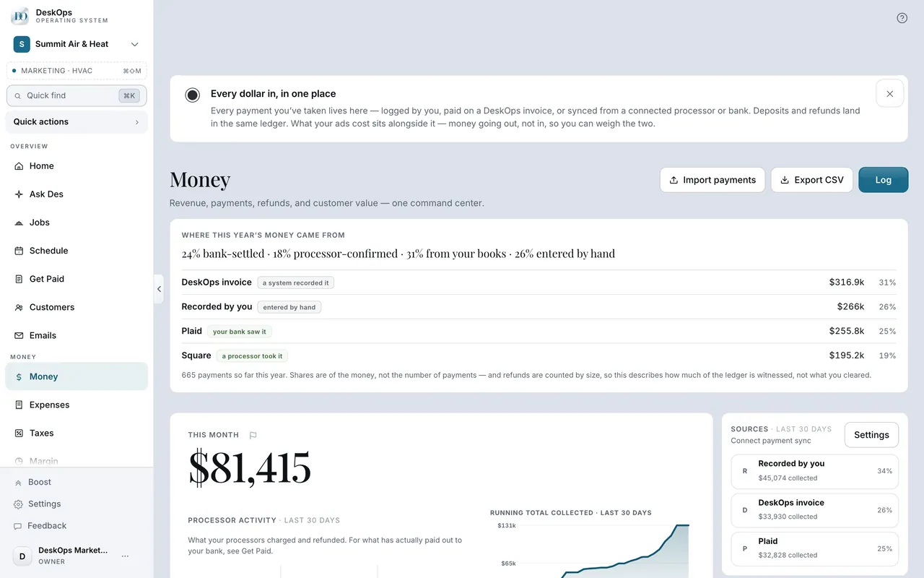Open Feedback link in sidebar

point(77,526)
